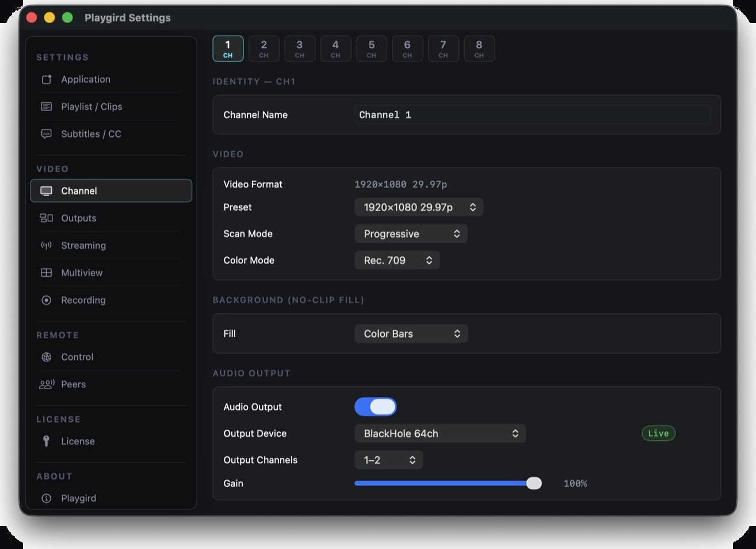Open Remote Control settings
This screenshot has height=549, width=756.
(111, 357)
